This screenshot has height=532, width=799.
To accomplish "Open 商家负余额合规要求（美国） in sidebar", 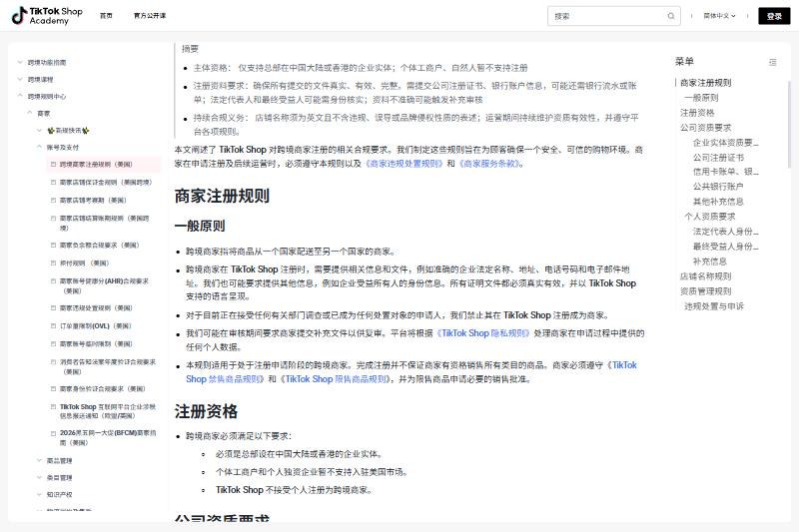I will tap(99, 245).
